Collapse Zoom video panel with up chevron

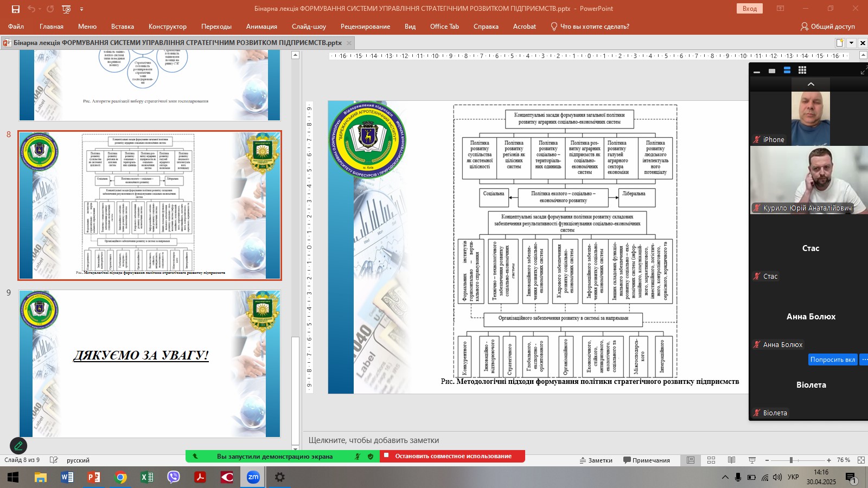click(811, 84)
